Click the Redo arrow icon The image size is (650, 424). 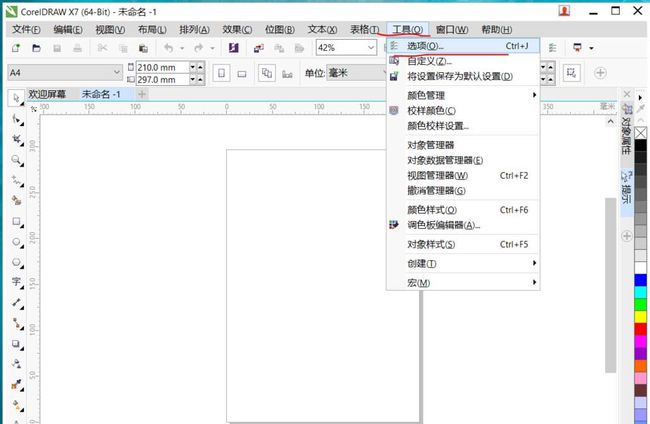pyautogui.click(x=199, y=48)
